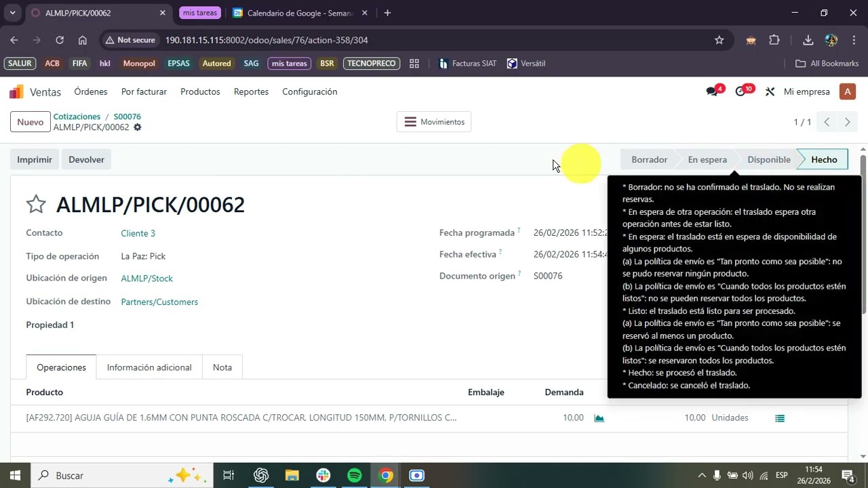Open the conversations messages icon with badge 4
Viewport: 868px width, 488px height.
[x=713, y=91]
